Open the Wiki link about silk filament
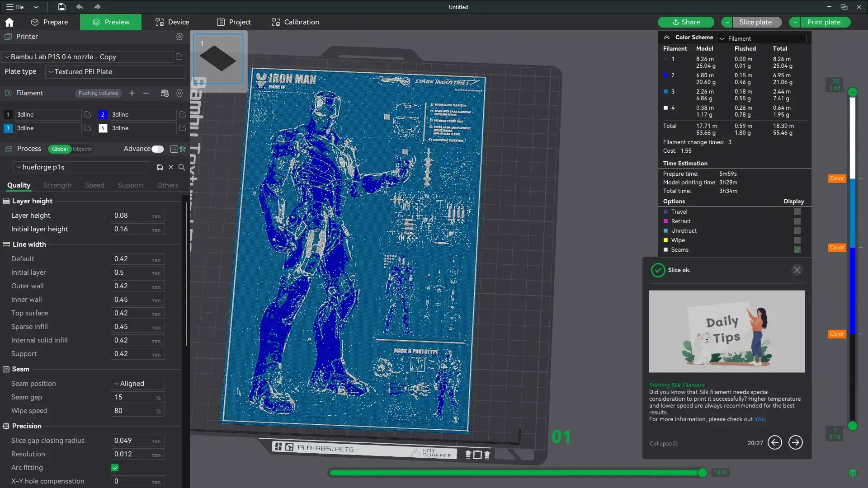 759,419
